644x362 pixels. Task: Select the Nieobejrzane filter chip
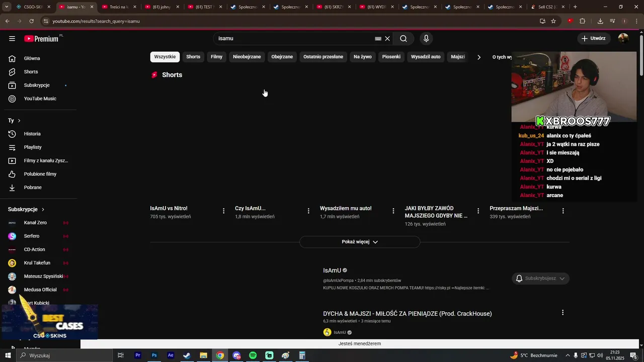[247, 57]
